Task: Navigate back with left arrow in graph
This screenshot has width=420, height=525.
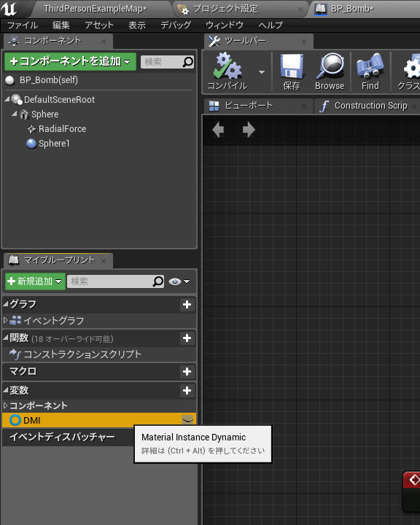Action: click(218, 130)
